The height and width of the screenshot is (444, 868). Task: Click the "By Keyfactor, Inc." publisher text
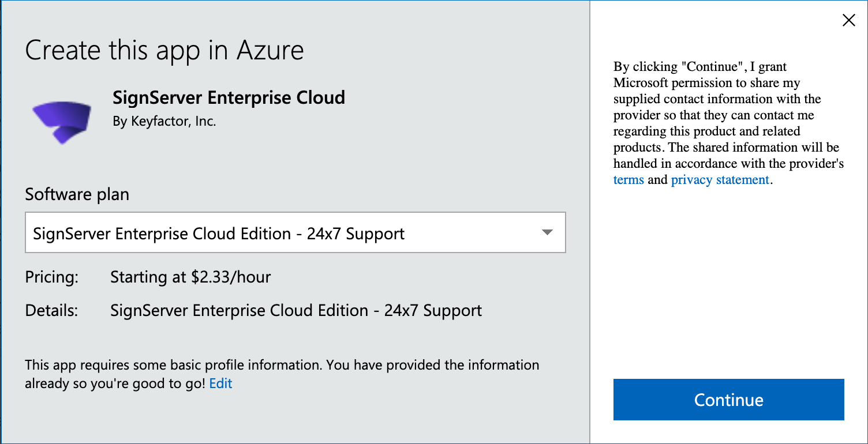[x=164, y=122]
